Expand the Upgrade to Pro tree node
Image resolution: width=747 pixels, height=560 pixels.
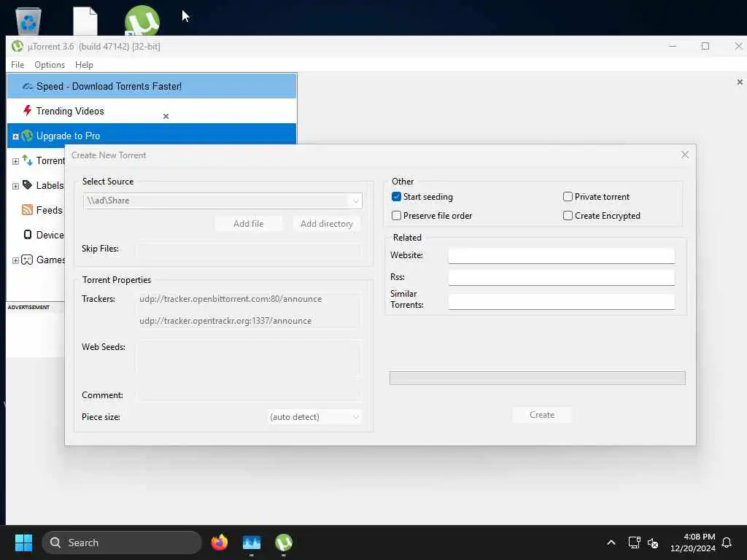click(15, 136)
